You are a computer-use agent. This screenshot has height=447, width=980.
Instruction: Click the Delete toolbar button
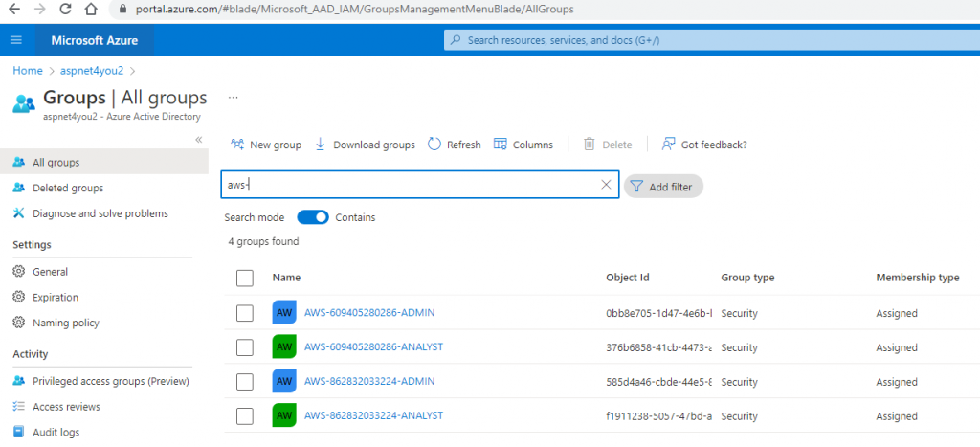608,145
